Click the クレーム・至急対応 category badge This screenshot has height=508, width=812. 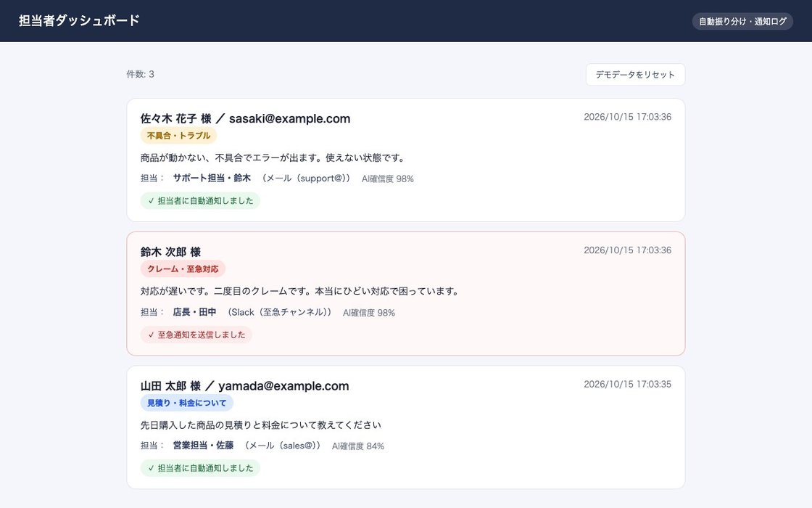[183, 269]
